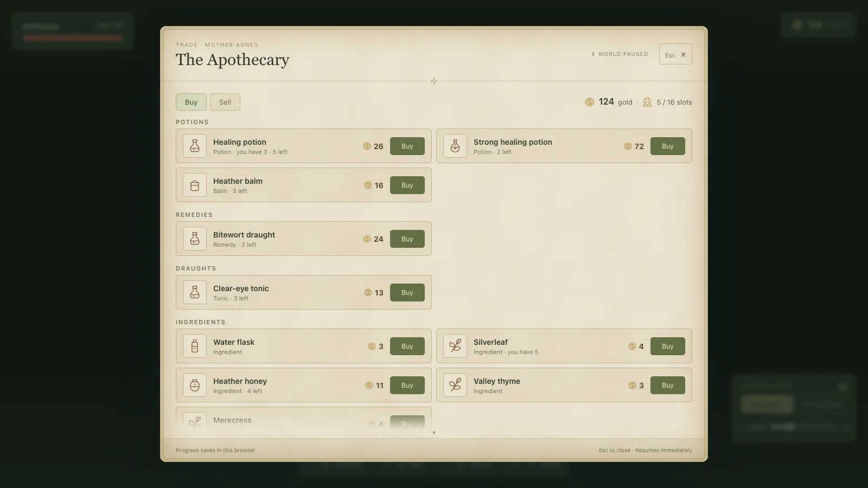Purchase Valley thyme
This screenshot has width=868, height=488.
click(668, 386)
